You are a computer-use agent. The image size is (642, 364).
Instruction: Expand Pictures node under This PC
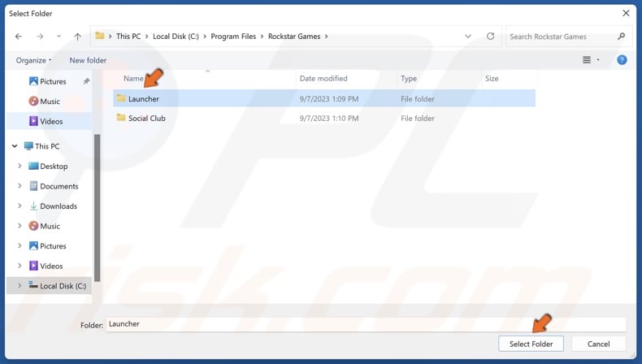tap(20, 245)
